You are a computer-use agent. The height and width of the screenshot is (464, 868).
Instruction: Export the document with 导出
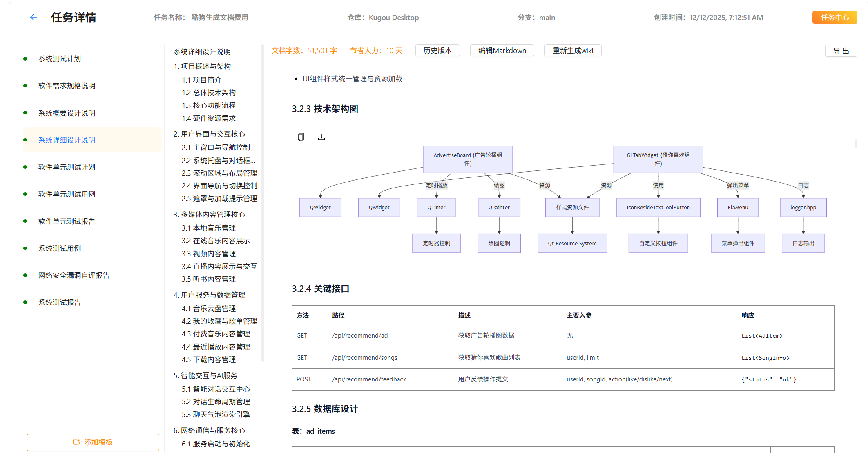[841, 51]
